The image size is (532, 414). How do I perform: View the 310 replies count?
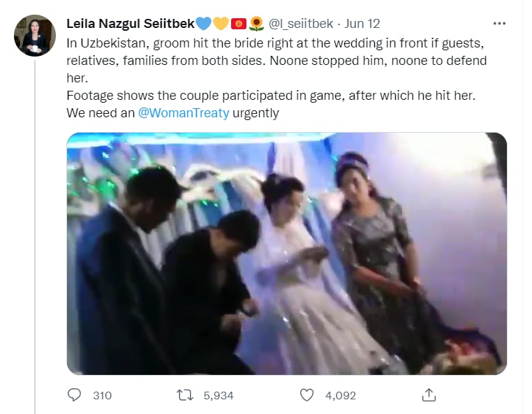(102, 395)
